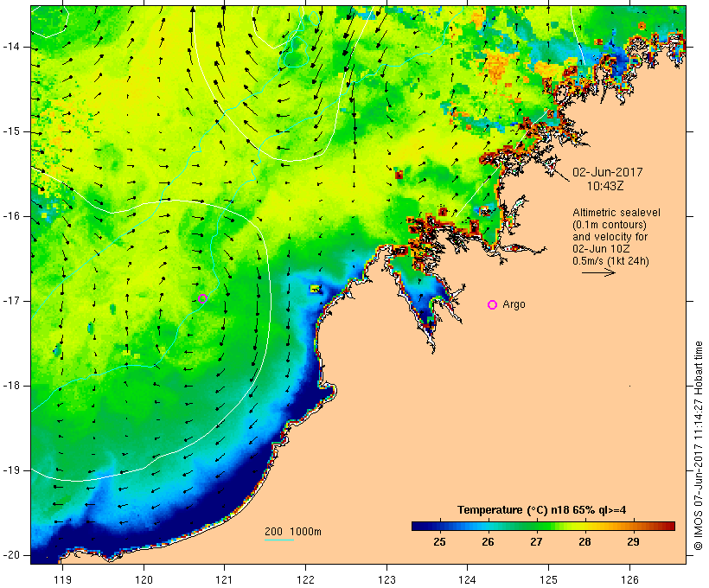Screen dimensions: 709x588
Task: Click the latitude axis label '-20'
Action: tap(11, 555)
